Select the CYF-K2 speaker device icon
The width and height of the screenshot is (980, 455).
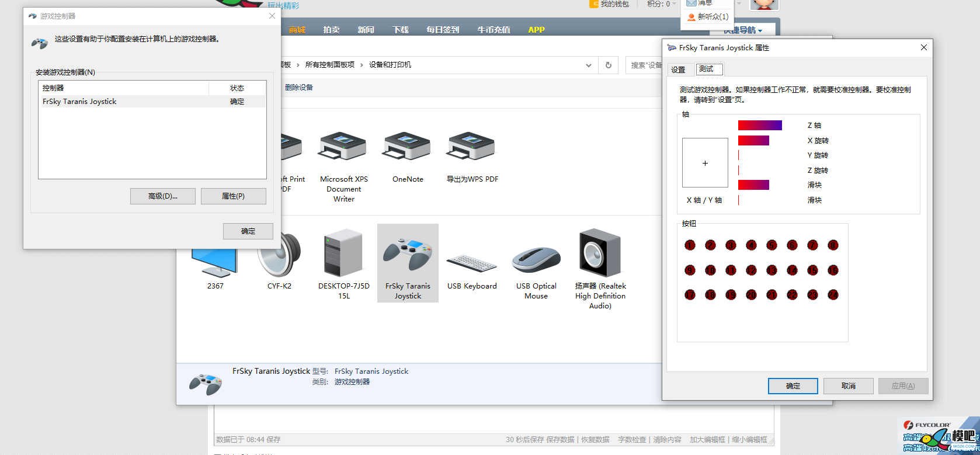(279, 254)
